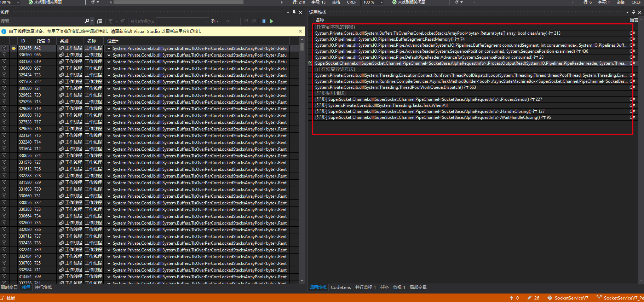Viewport: 644px width, 302px height.
Task: Click worker thread gear icon in row 336360
Action: point(61,55)
